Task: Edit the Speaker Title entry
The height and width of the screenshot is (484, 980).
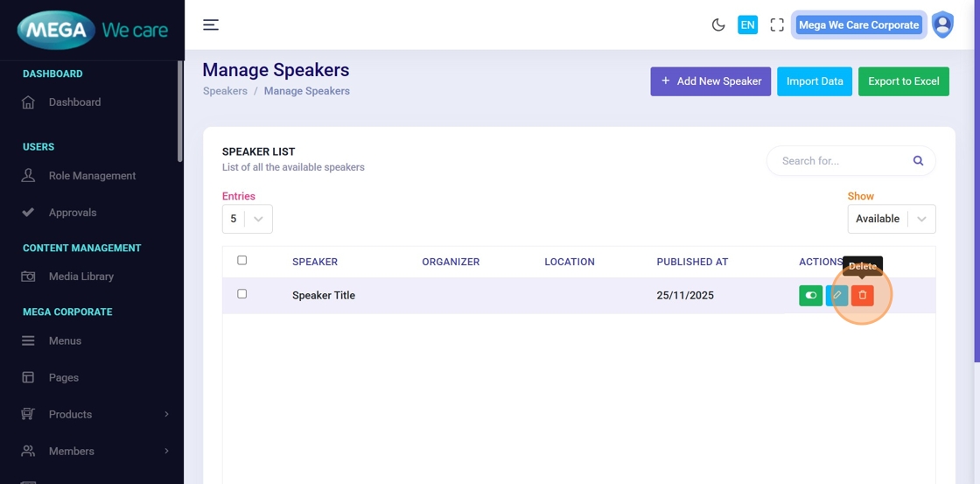Action: [x=836, y=296]
